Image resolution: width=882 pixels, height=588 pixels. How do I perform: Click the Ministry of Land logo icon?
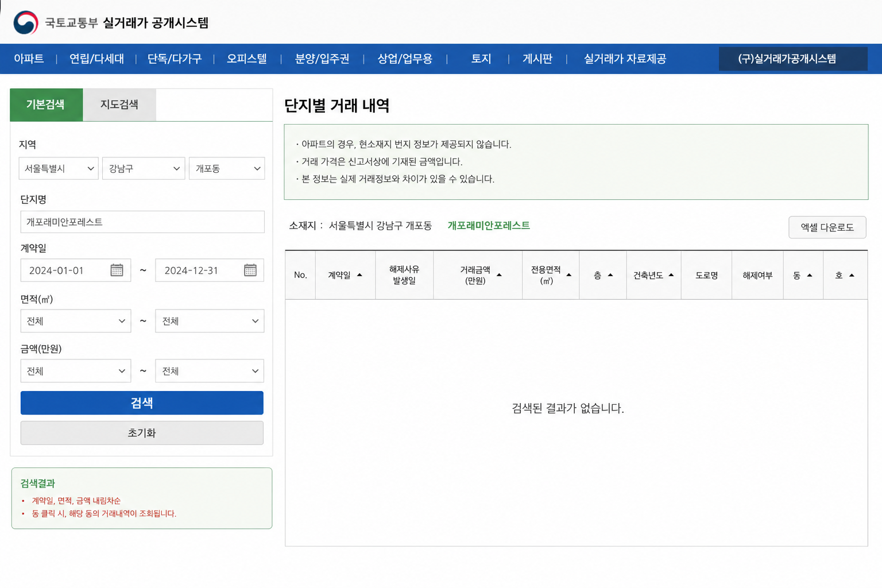(26, 23)
